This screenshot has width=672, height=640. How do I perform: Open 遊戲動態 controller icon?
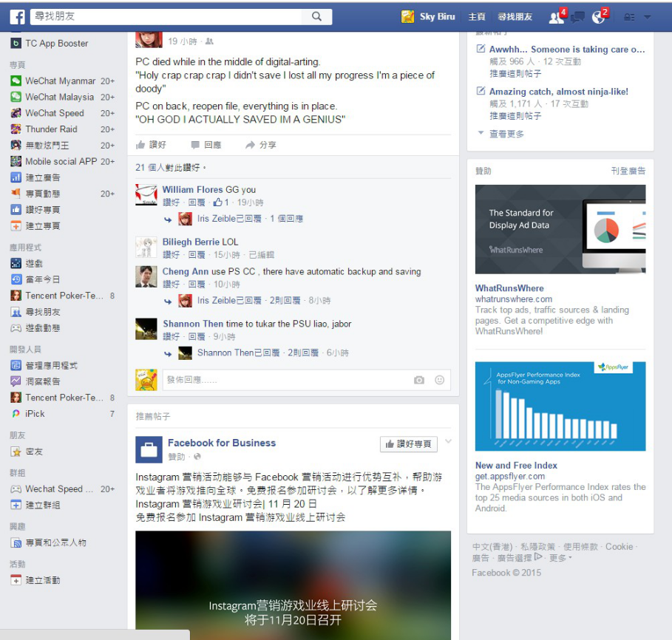click(x=16, y=328)
